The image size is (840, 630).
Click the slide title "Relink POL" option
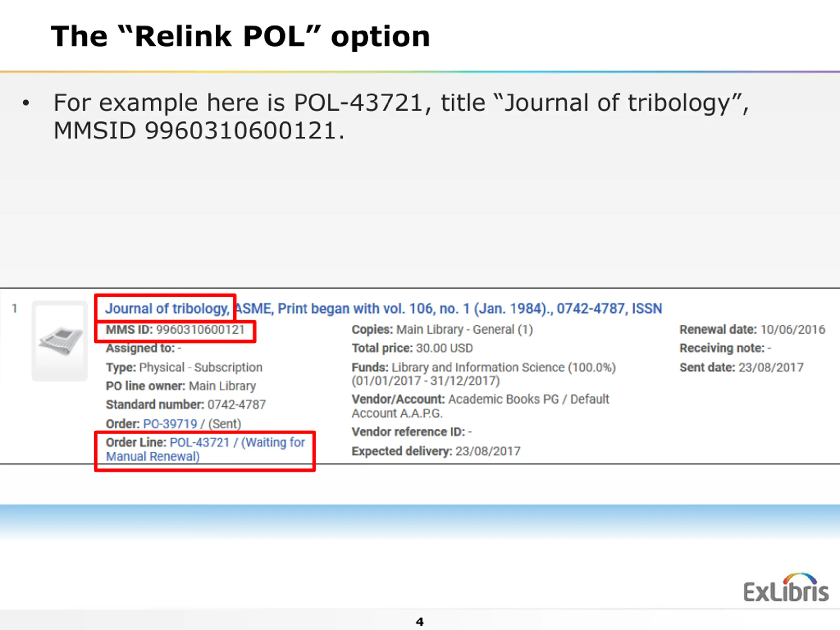pyautogui.click(x=241, y=36)
